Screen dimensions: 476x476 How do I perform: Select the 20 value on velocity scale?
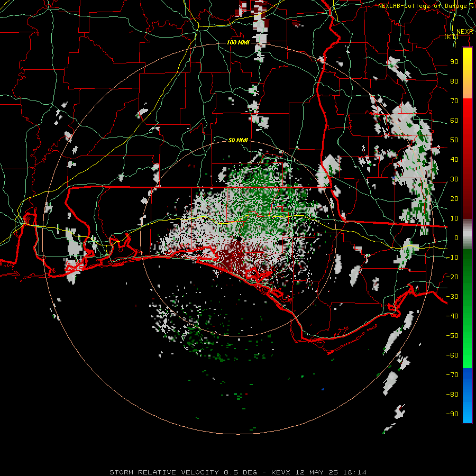pos(454,199)
